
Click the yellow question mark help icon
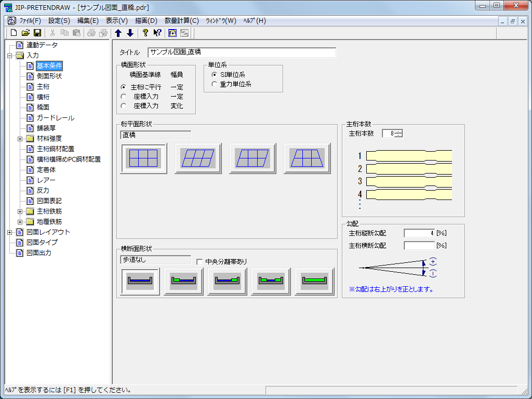[x=145, y=33]
